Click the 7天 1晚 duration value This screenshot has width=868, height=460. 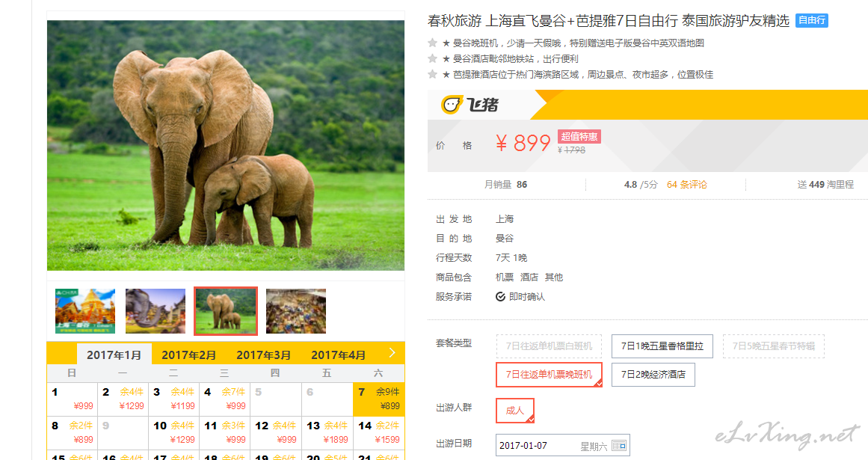[x=511, y=258]
